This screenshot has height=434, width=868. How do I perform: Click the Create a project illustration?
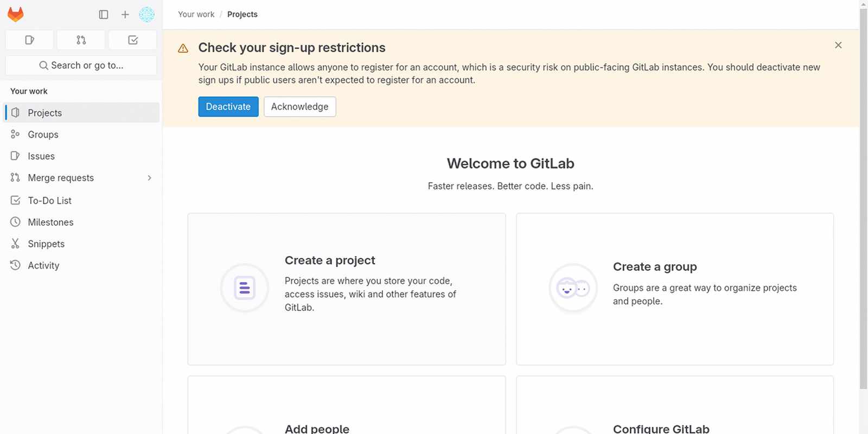245,288
